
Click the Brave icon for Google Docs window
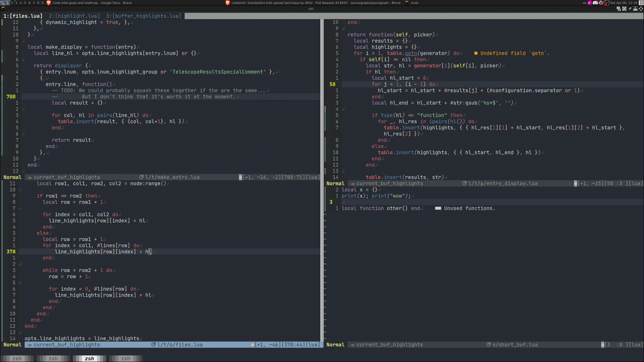[49, 3]
